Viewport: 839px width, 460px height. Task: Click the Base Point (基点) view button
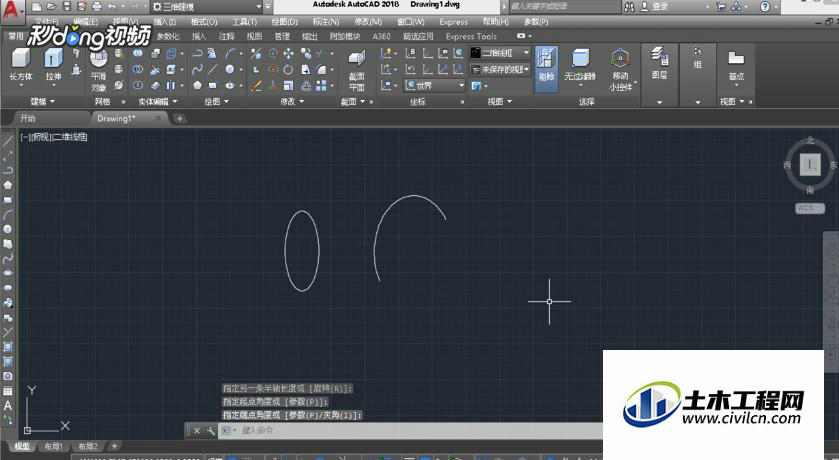point(736,65)
